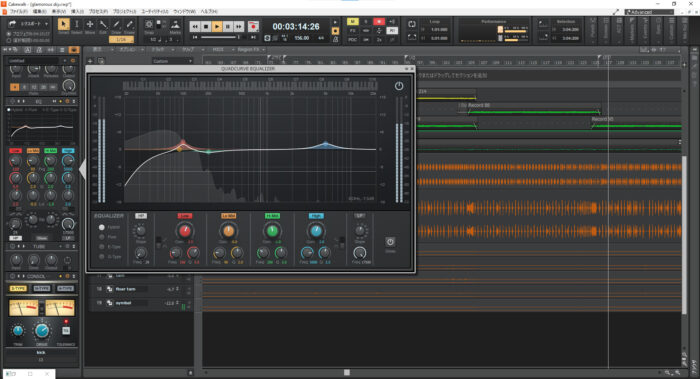Open the Export dropdown arrow
The image size is (700, 379).
46,24
